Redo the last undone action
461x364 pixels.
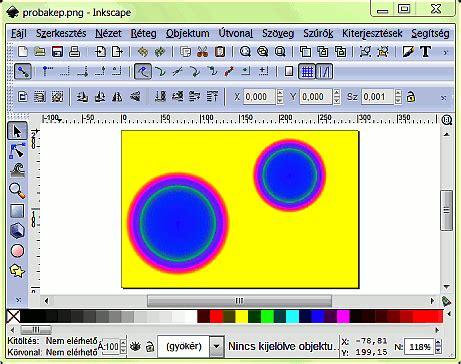tap(160, 52)
